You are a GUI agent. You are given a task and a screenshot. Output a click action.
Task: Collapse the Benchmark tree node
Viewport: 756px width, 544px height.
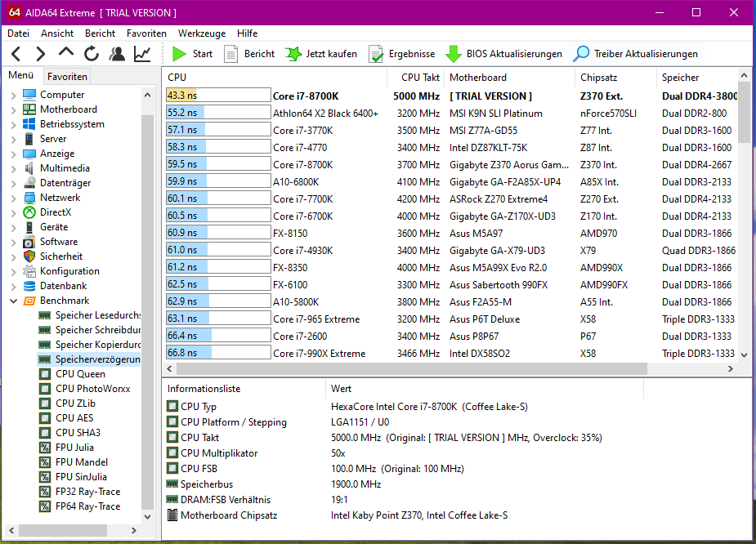click(14, 301)
